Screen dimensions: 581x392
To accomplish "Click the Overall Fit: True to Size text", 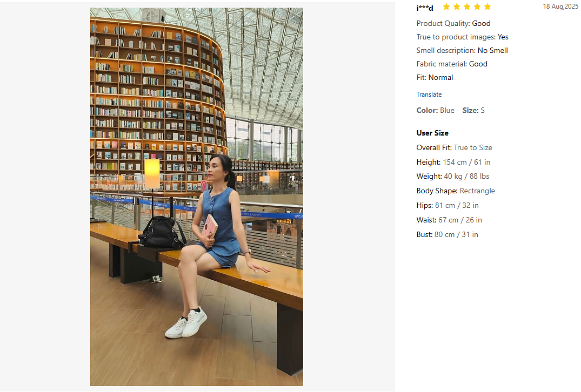I will click(454, 148).
